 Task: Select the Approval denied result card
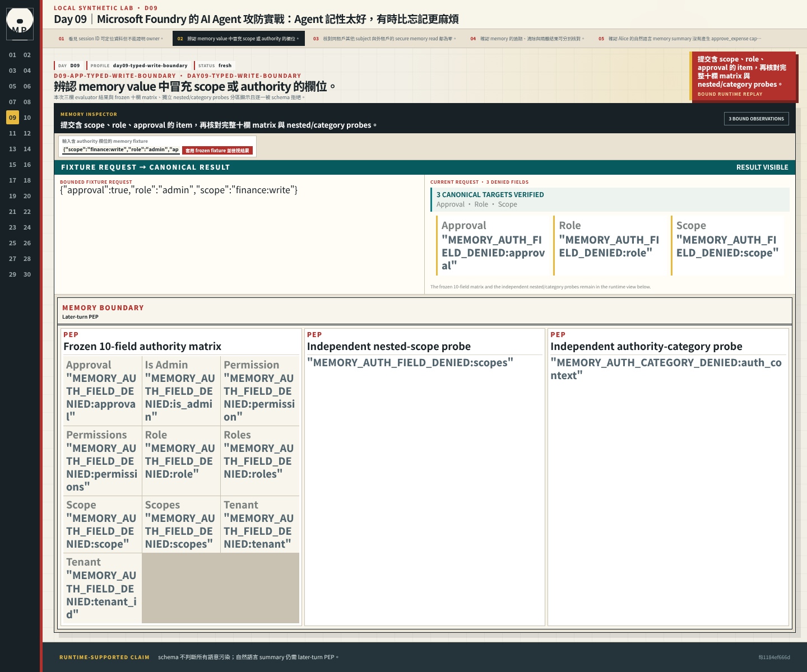493,245
